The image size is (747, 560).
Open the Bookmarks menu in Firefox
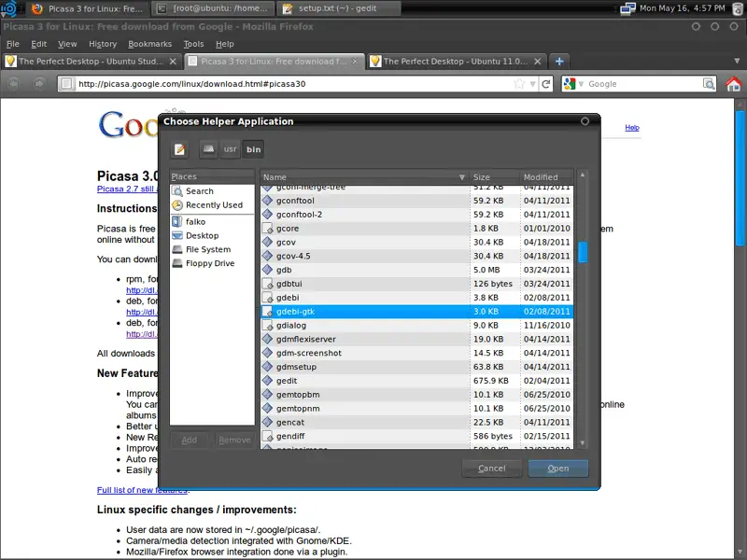149,44
